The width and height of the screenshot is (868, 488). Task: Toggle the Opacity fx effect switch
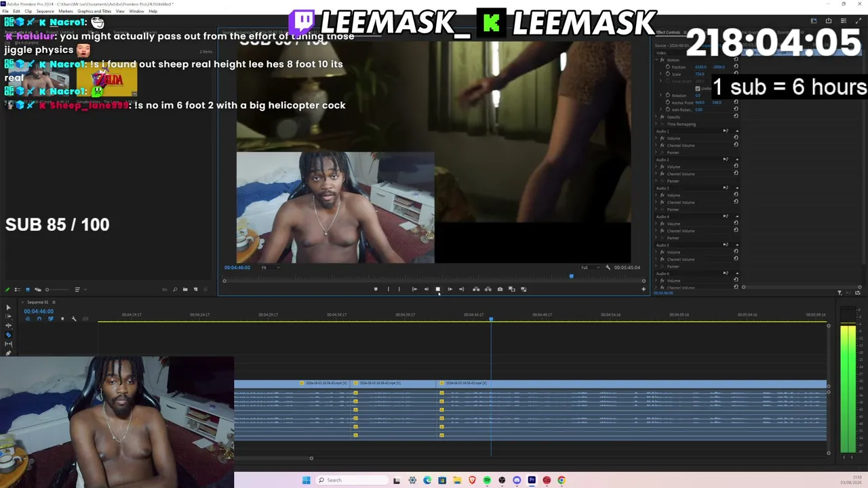point(663,117)
